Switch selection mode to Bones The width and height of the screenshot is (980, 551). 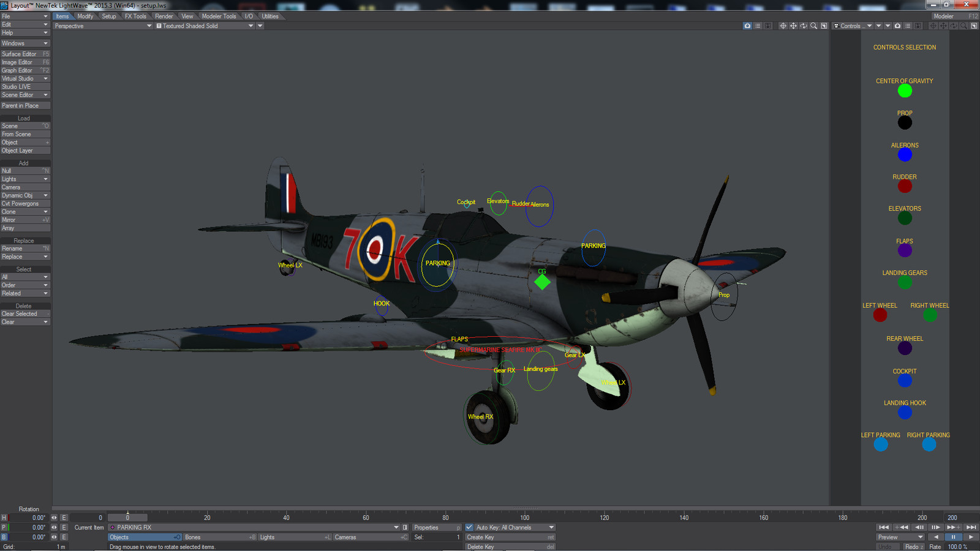click(x=220, y=537)
